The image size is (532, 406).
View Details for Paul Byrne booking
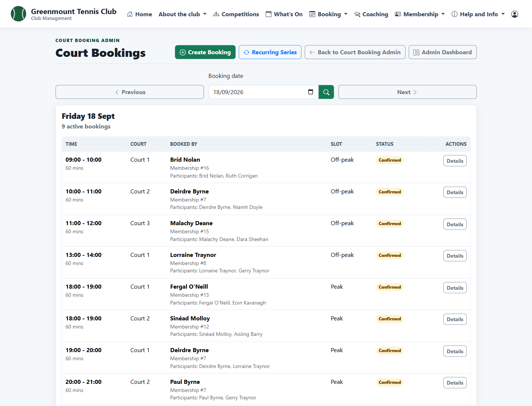455,383
